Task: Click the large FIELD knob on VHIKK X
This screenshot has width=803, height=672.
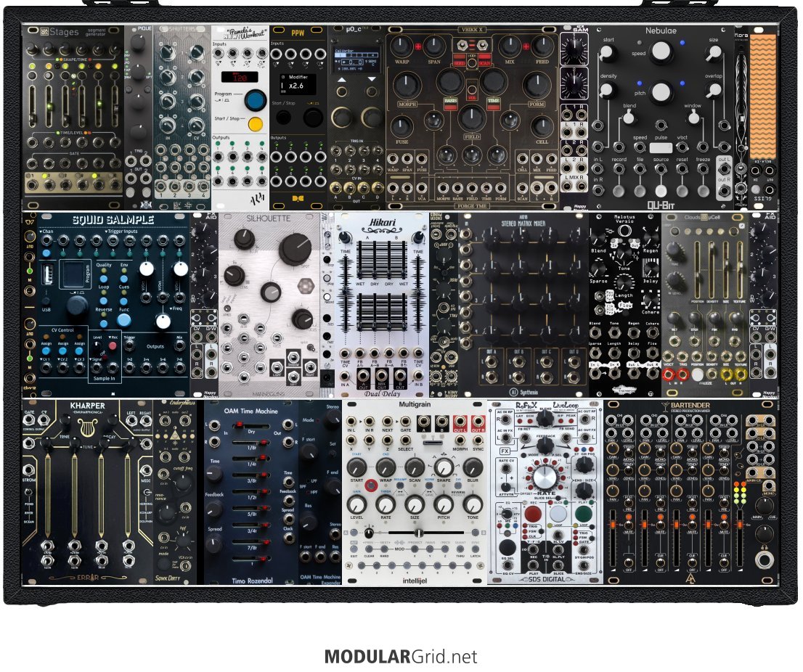Action: point(472,118)
